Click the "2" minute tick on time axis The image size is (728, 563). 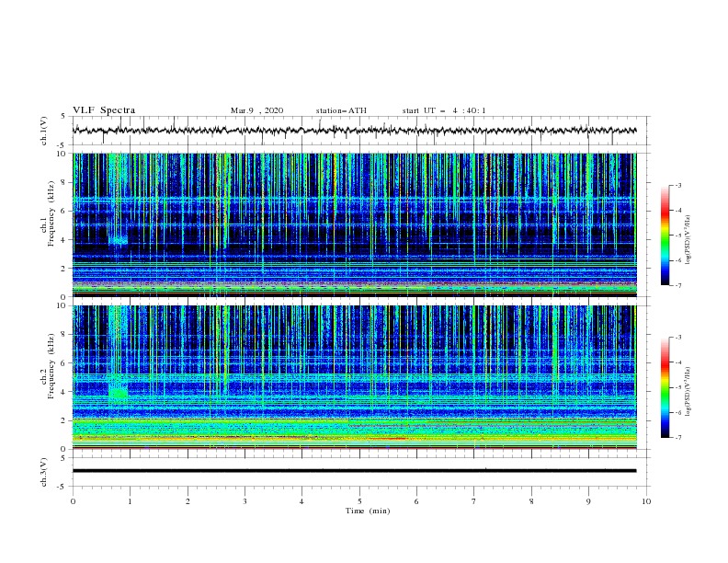188,501
